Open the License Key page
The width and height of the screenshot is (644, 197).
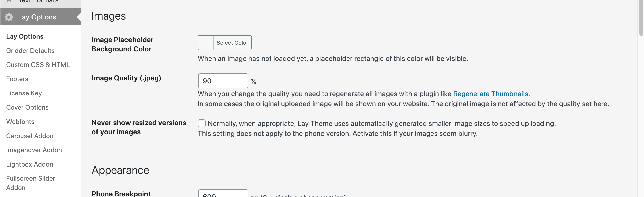click(x=24, y=93)
